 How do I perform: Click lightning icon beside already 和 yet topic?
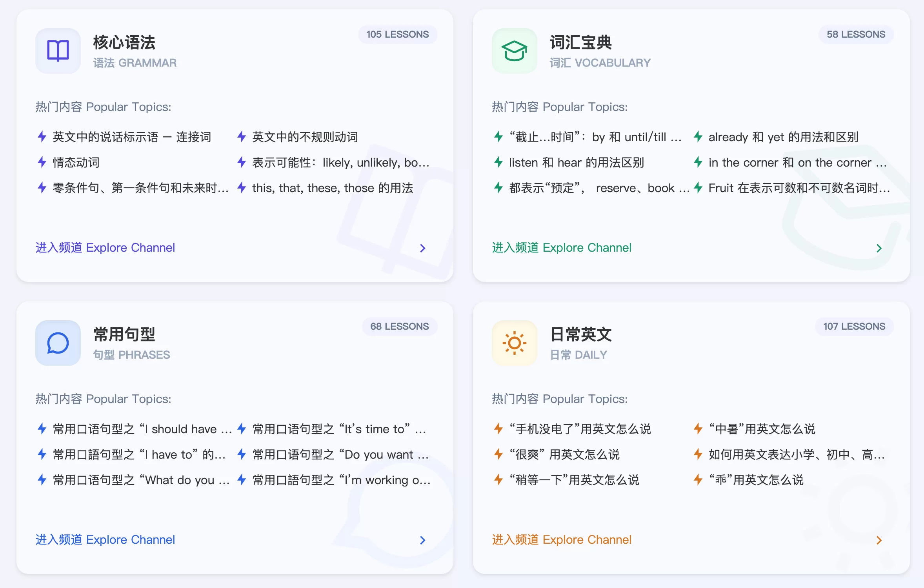698,136
